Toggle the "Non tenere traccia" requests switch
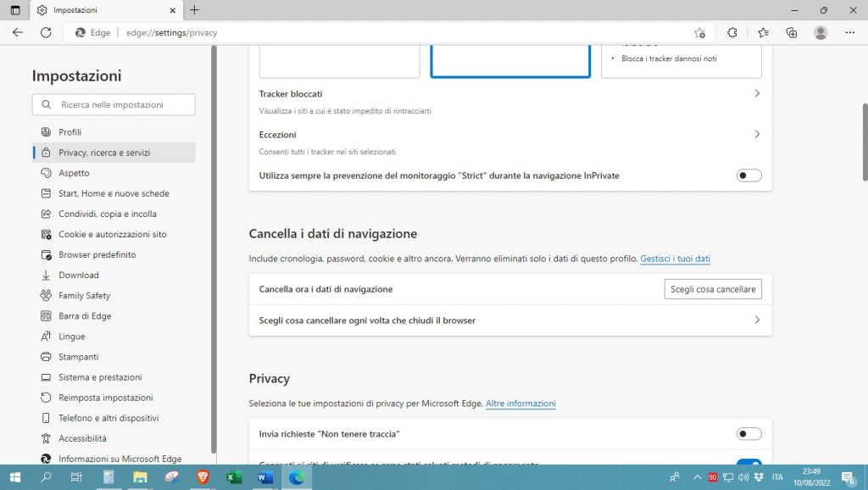868x490 pixels. [x=748, y=434]
